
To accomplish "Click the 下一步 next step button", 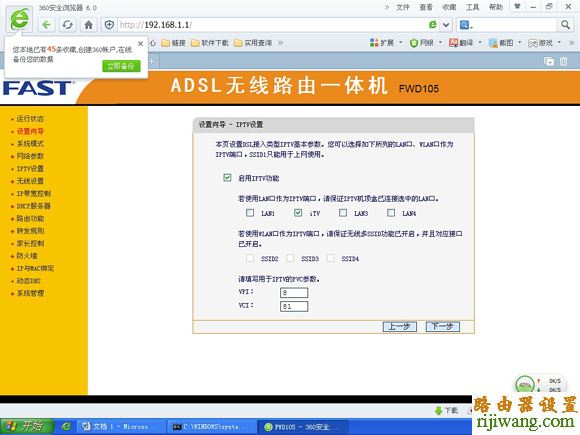I will pos(442,327).
